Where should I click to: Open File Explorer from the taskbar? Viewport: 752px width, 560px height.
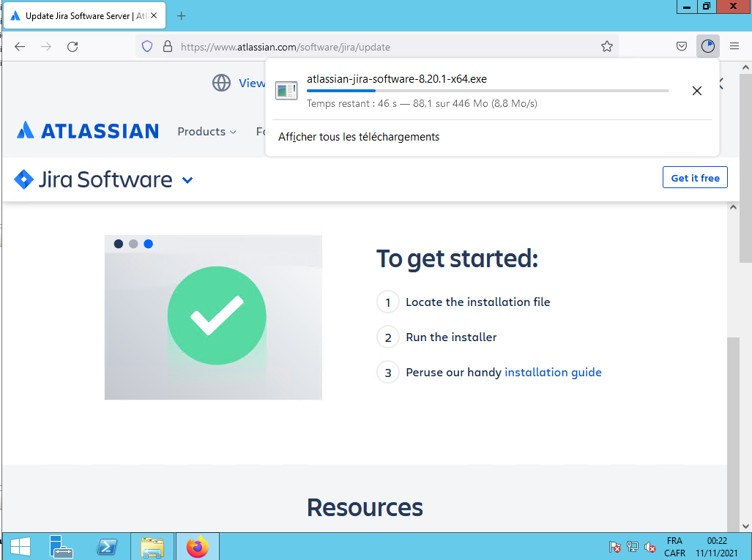click(152, 547)
